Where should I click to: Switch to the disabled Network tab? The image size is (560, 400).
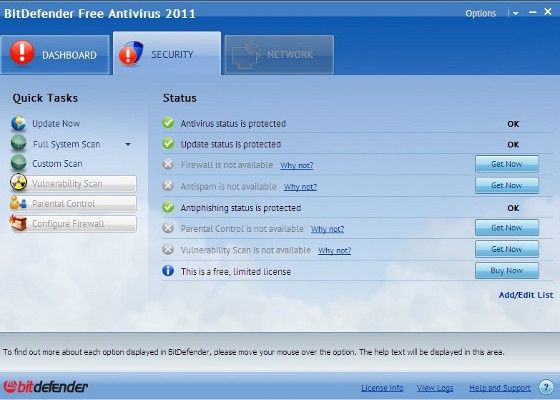[x=280, y=54]
